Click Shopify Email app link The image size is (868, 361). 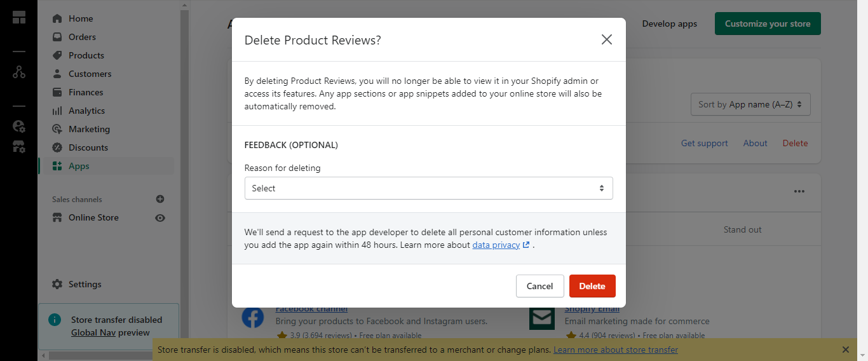click(592, 309)
